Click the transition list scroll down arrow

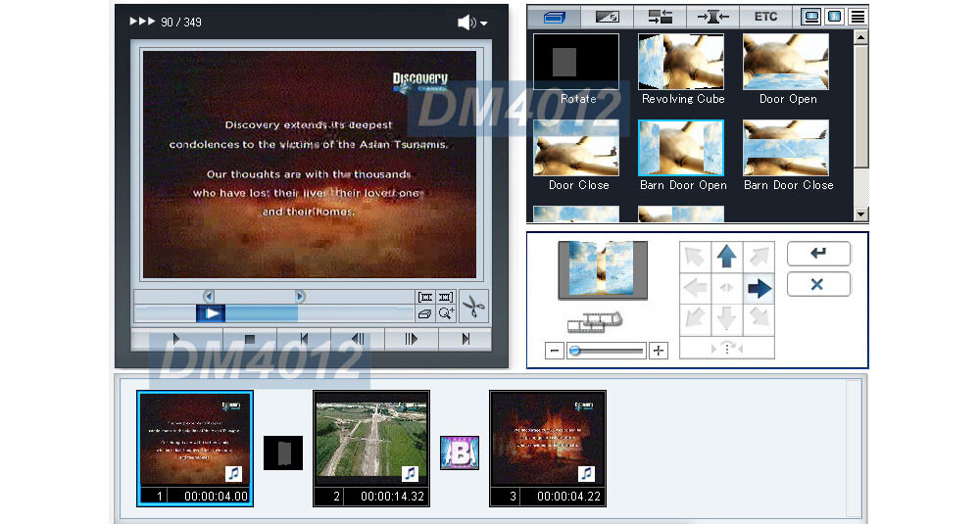pyautogui.click(x=860, y=214)
